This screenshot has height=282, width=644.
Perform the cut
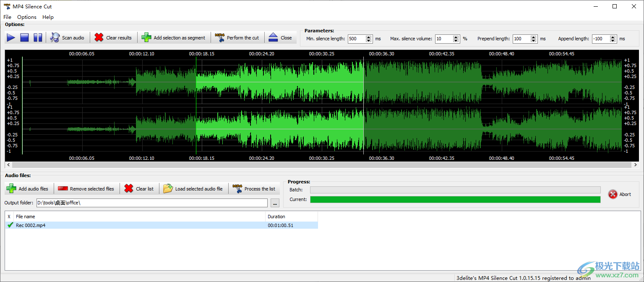(237, 38)
